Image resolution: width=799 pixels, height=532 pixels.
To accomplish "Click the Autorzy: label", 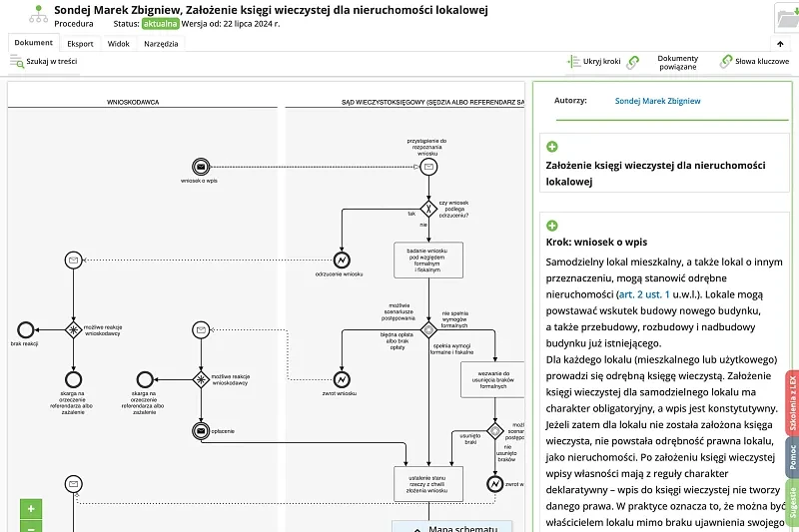I will (570, 100).
